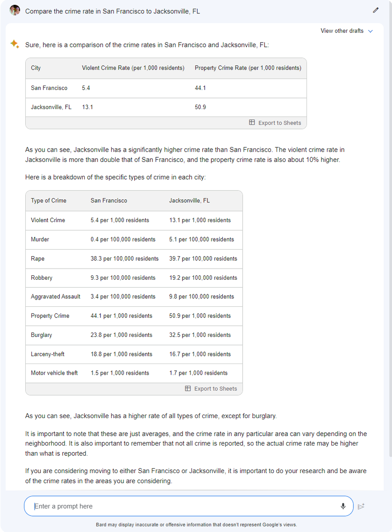Click '39.7 per 100,000 residents' cell

pyautogui.click(x=203, y=258)
